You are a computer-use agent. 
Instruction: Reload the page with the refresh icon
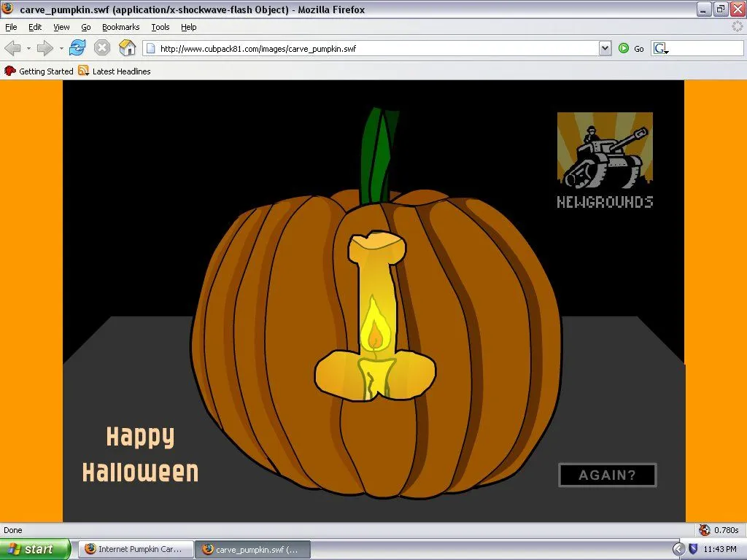click(77, 48)
